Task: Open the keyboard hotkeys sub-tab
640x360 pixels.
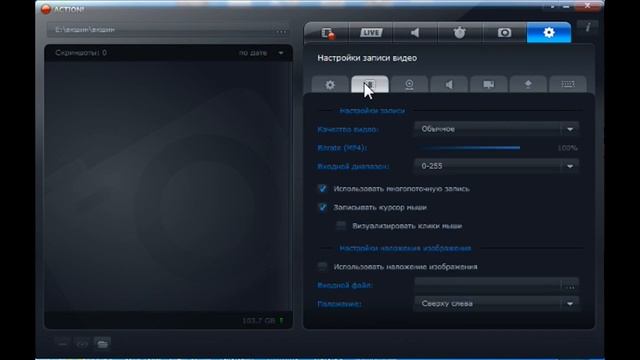Action: point(568,84)
